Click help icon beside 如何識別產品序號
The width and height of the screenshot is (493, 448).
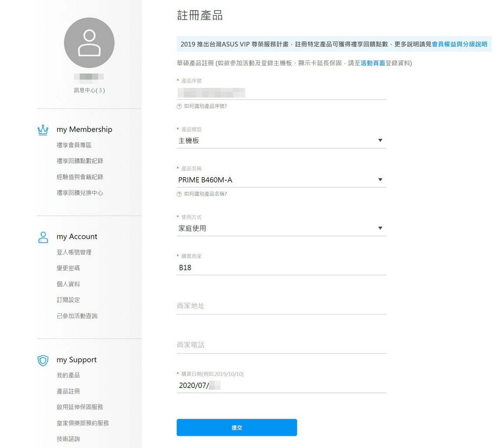pos(179,106)
